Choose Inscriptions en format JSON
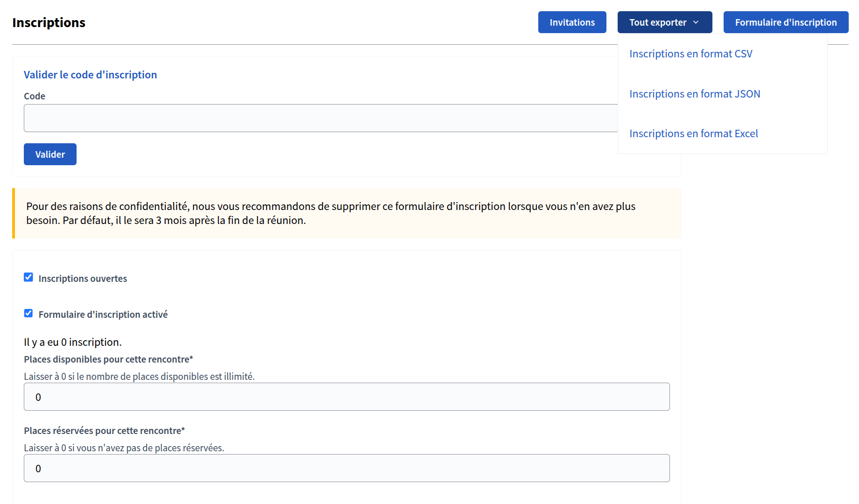The height and width of the screenshot is (504, 859). [695, 94]
